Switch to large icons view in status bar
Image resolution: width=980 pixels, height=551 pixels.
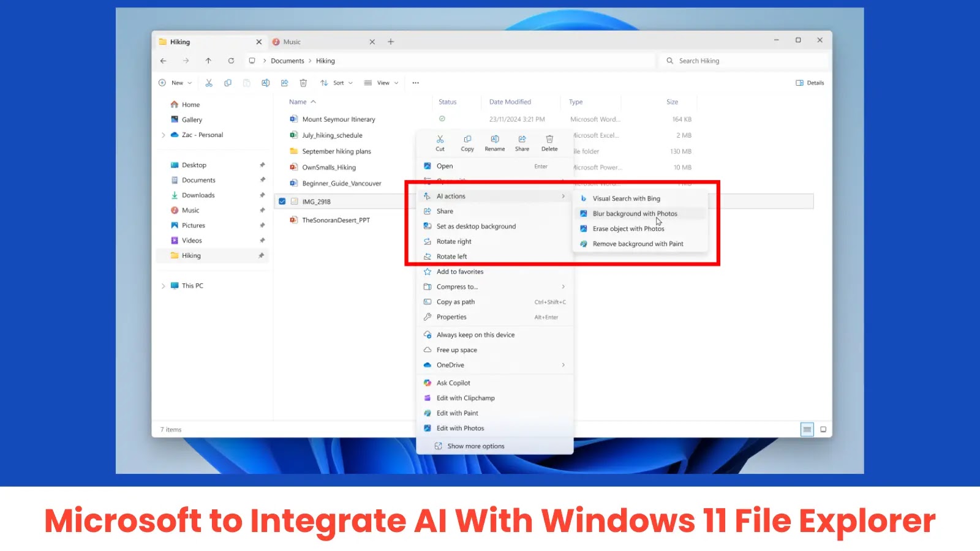coord(823,429)
